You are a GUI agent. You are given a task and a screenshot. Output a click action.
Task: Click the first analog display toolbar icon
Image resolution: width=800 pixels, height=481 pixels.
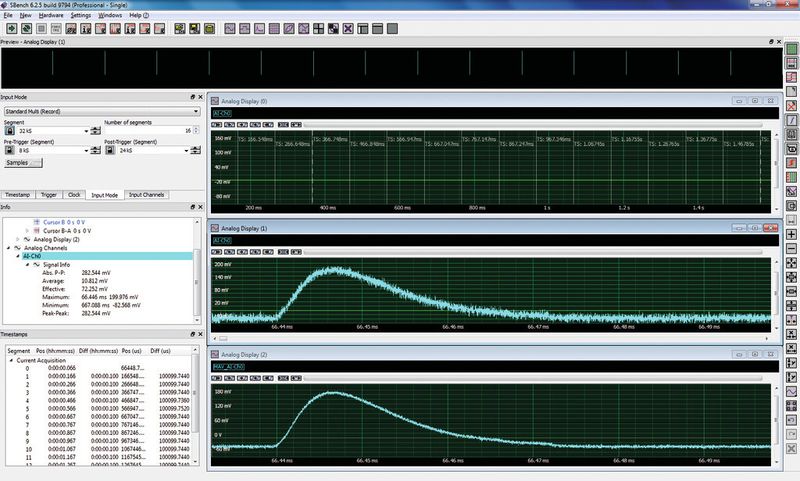point(230,28)
